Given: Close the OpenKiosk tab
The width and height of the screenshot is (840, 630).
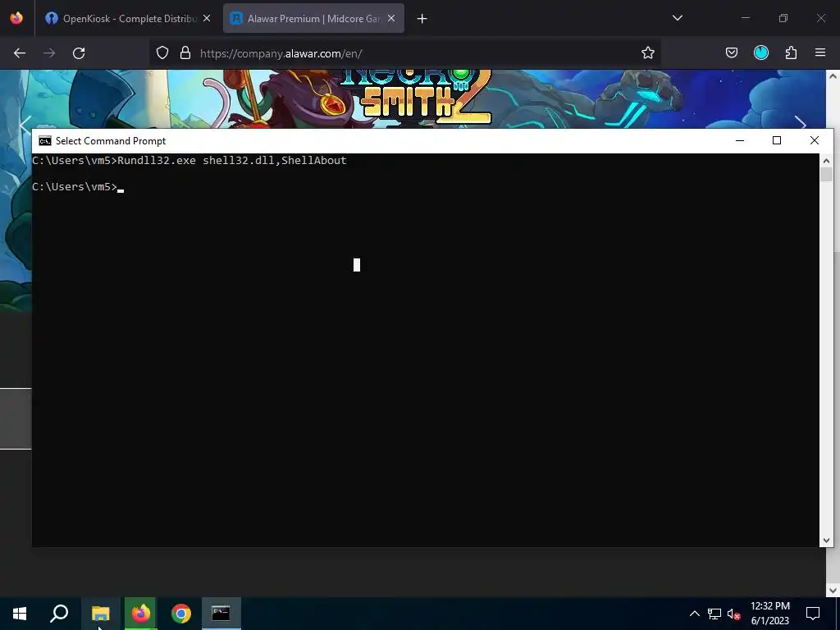Looking at the screenshot, I should [207, 18].
